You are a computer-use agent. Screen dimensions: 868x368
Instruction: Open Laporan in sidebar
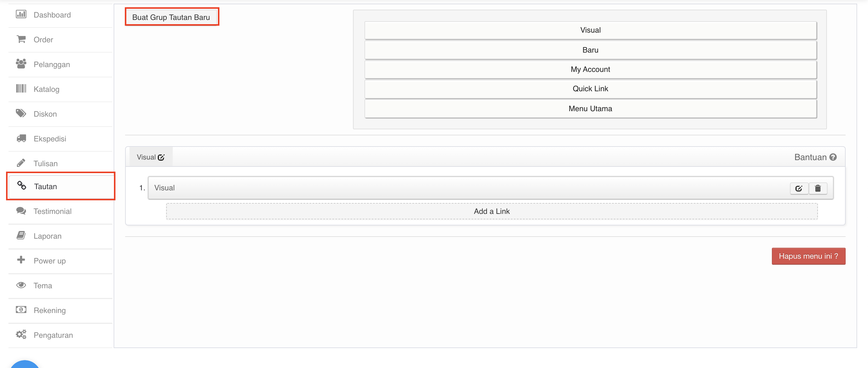(47, 236)
